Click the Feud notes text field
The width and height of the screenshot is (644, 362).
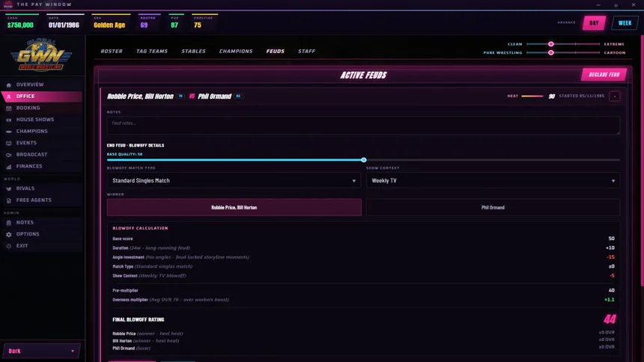coord(363,126)
